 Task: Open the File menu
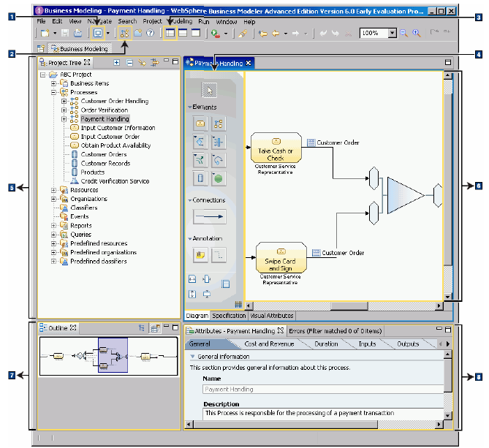click(x=41, y=21)
